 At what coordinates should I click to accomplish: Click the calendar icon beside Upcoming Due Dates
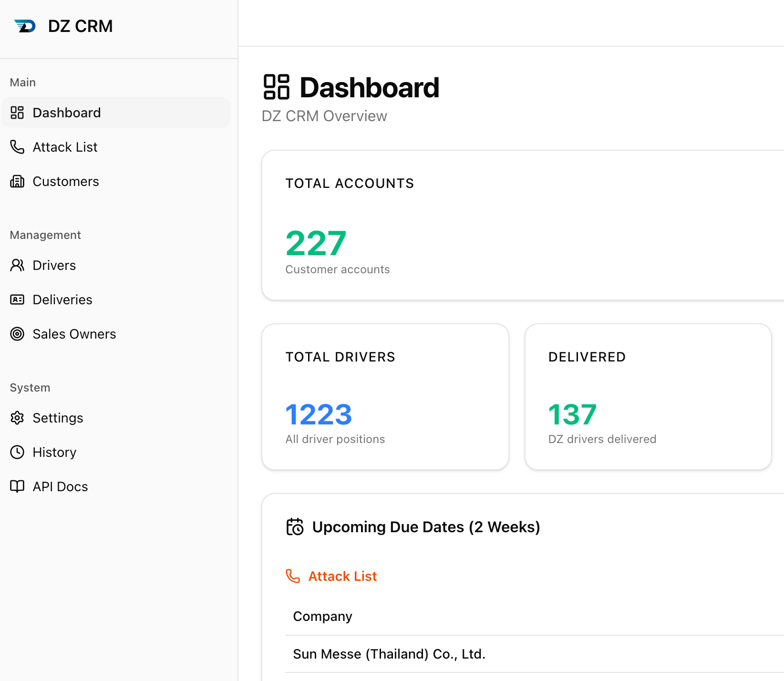click(x=295, y=527)
